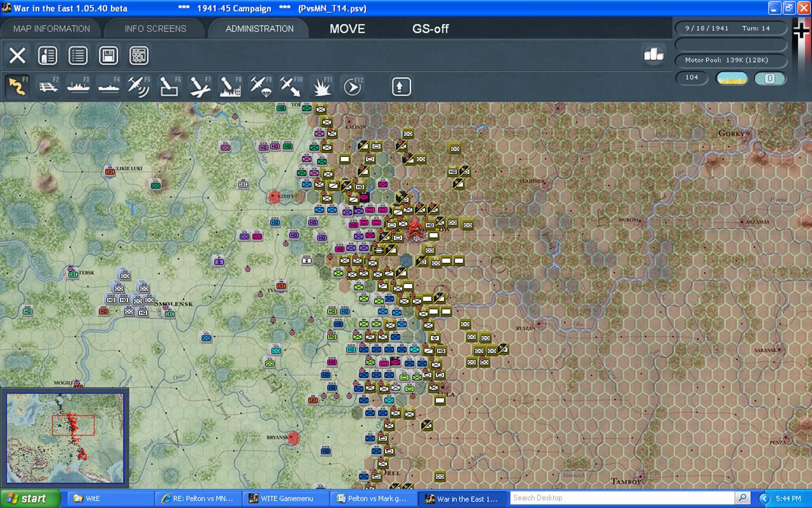
Task: Click the X quit icon in the Administration toolbar
Action: pyautogui.click(x=17, y=55)
